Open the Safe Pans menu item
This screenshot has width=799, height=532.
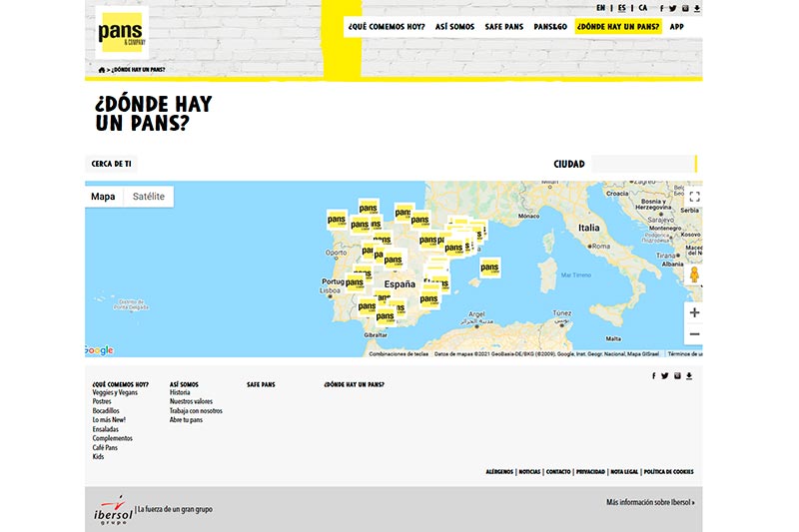pos(503,27)
